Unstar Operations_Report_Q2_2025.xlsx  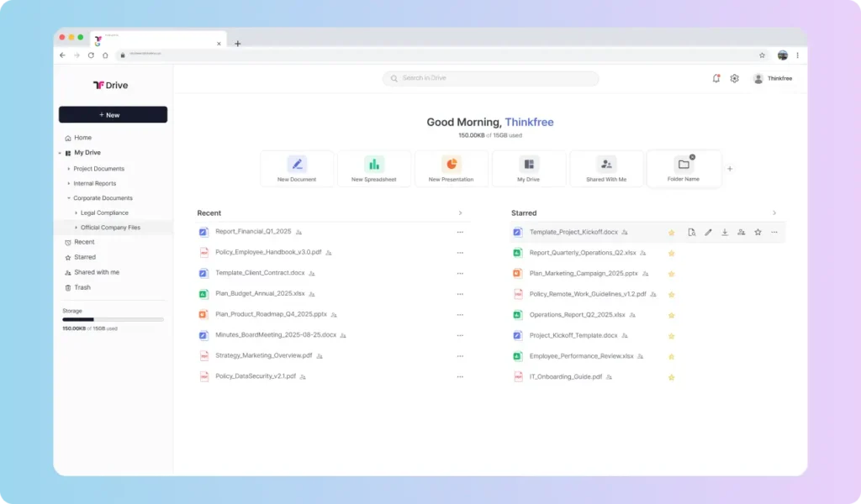(x=671, y=315)
